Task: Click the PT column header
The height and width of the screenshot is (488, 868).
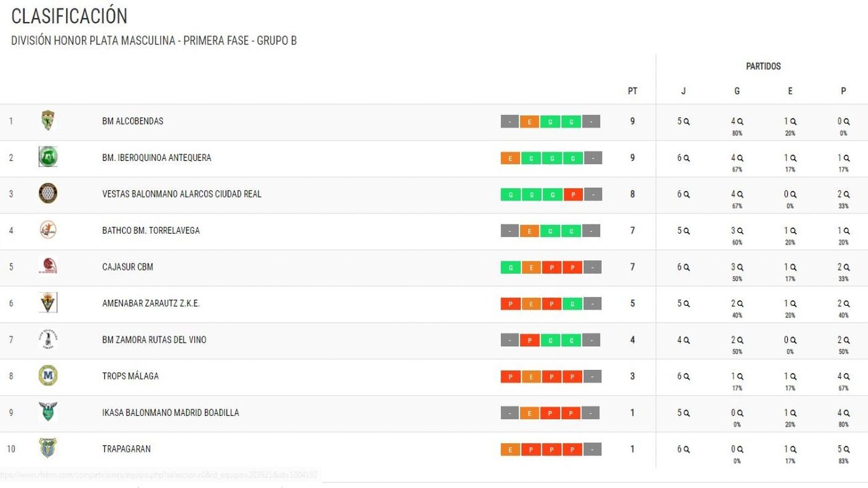Action: [632, 91]
